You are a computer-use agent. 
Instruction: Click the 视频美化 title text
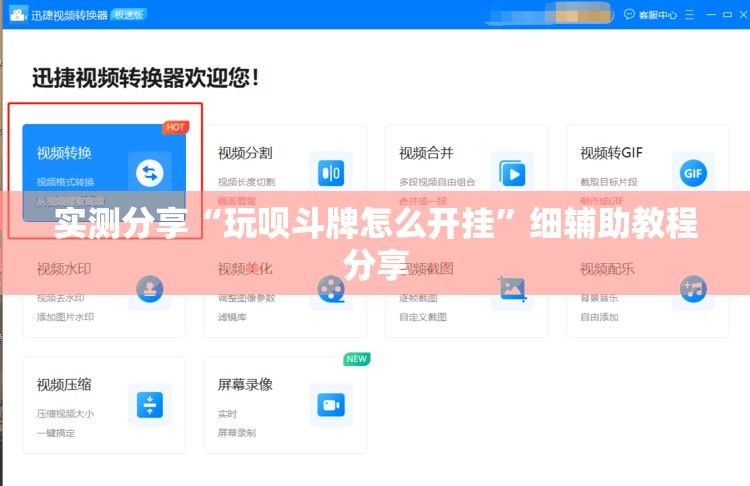tap(245, 269)
